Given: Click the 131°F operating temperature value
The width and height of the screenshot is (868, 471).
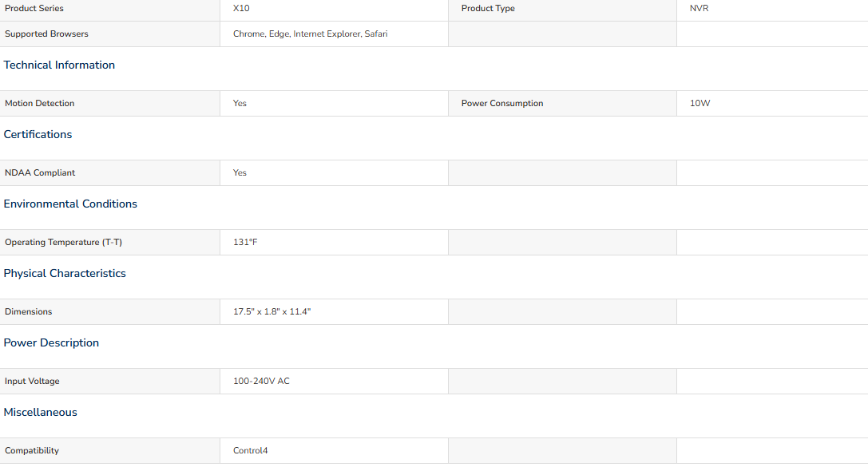Looking at the screenshot, I should click(245, 243).
